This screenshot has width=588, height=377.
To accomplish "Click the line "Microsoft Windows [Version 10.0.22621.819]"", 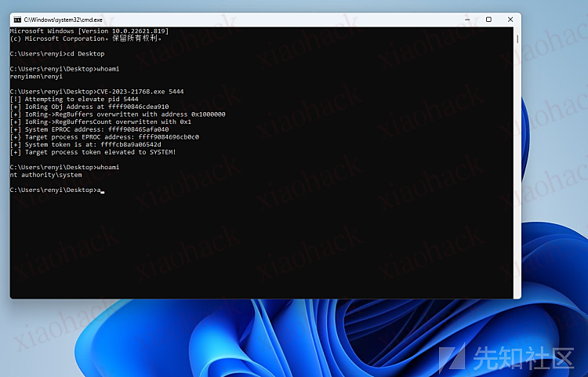I will (x=89, y=31).
